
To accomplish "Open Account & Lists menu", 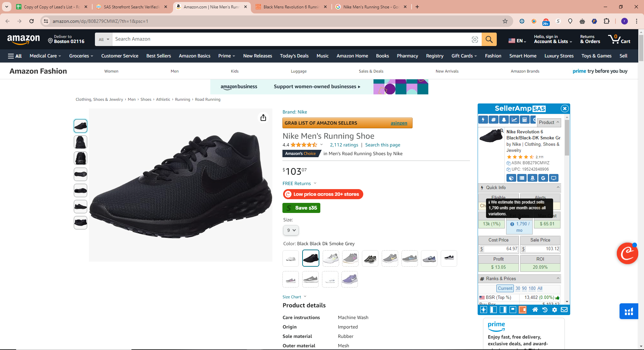I will click(553, 39).
